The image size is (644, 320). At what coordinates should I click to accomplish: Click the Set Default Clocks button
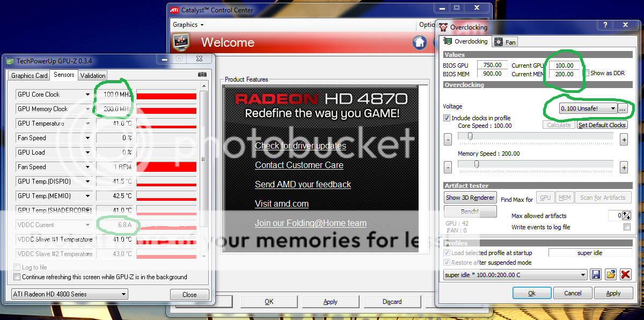(602, 125)
